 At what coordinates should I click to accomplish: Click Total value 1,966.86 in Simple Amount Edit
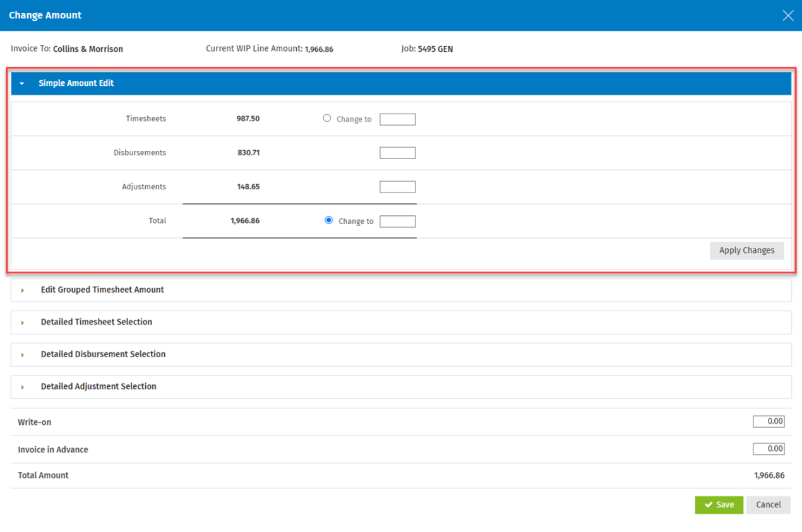tap(245, 221)
